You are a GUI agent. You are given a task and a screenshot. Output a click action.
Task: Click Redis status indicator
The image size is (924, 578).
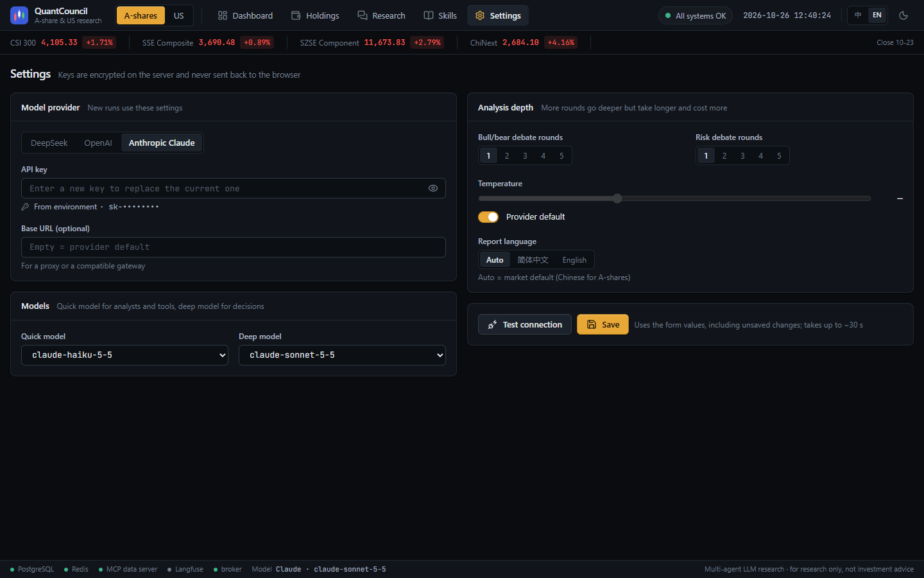pos(76,569)
